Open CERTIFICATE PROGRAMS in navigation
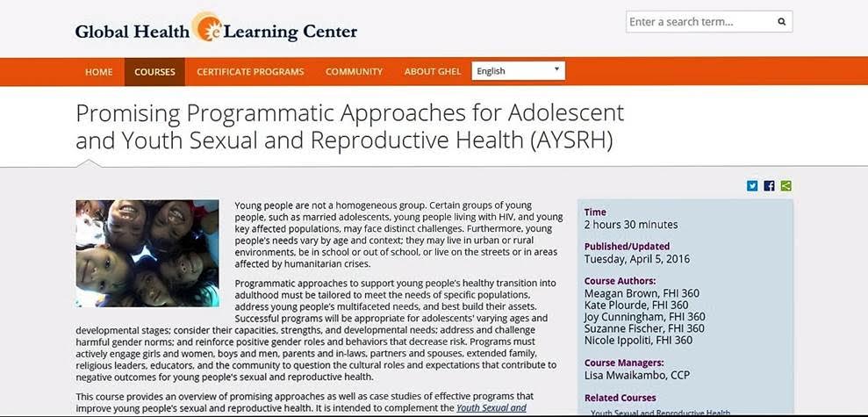This screenshot has width=868, height=417. pos(250,72)
